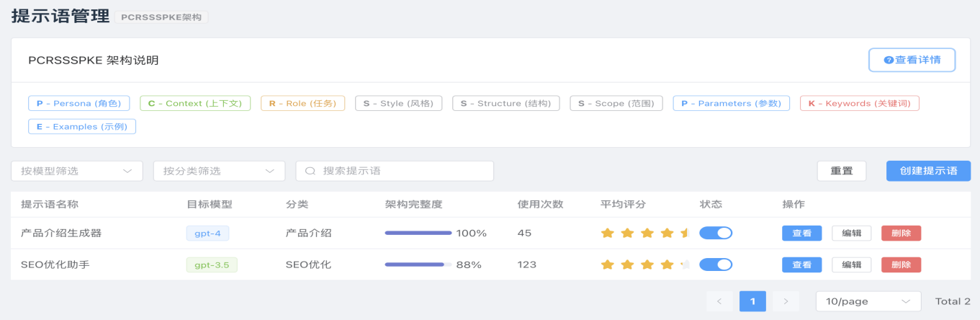The image size is (980, 320).
Task: Click the 架构完整度 progress bar for SEO优化助手
Action: 418,265
